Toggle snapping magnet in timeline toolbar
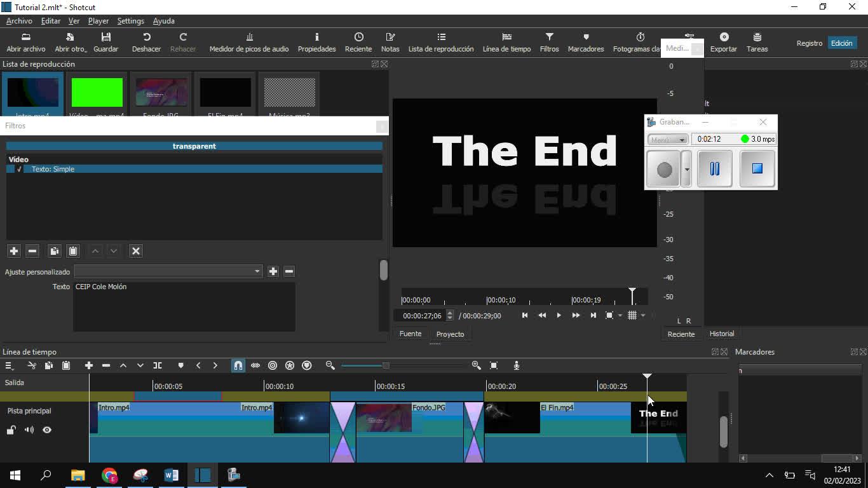 238,365
